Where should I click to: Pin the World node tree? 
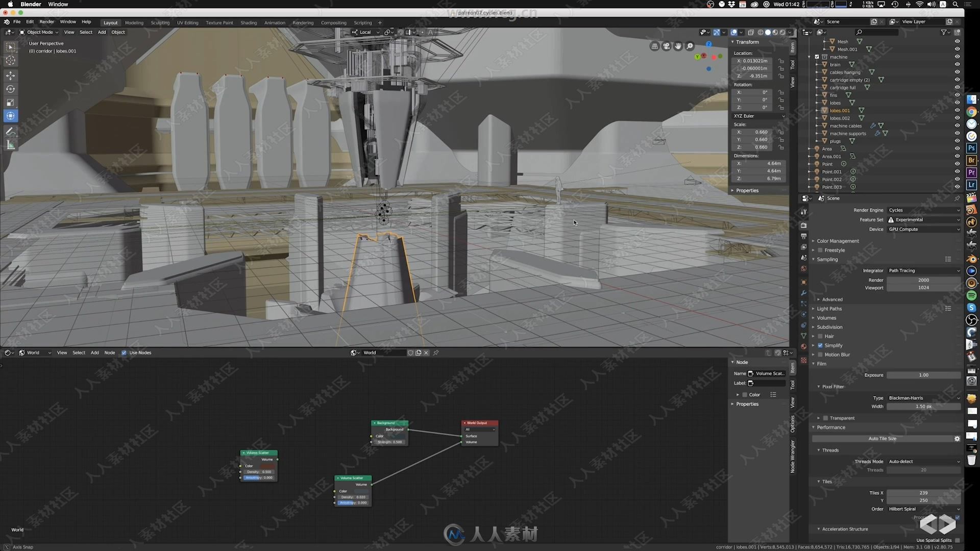coord(436,353)
